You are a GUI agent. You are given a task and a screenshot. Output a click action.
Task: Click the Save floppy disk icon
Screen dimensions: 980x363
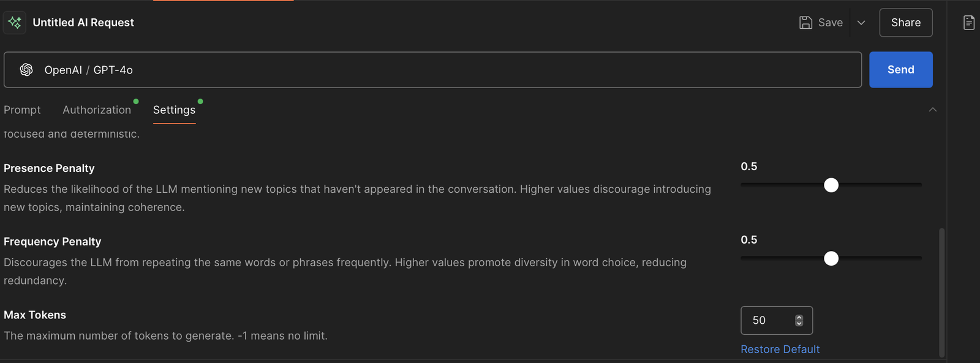point(805,23)
